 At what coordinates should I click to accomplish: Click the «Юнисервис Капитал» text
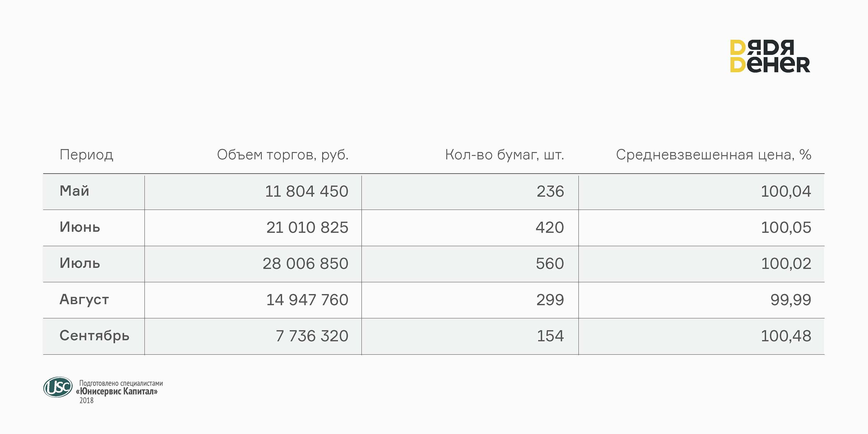point(117,391)
